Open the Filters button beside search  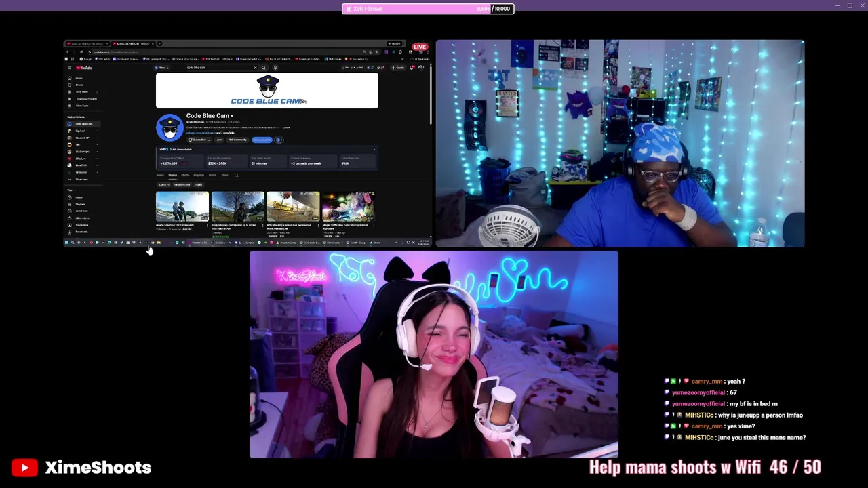point(163,68)
